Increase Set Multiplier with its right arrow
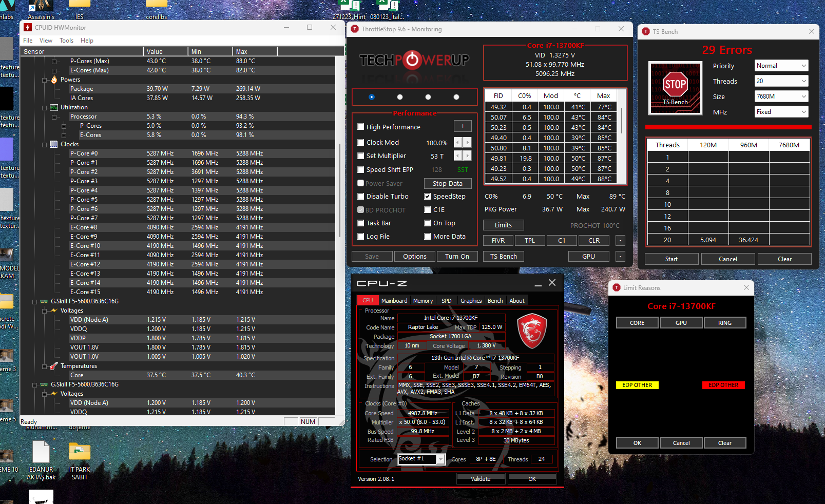The height and width of the screenshot is (504, 825). click(x=467, y=156)
